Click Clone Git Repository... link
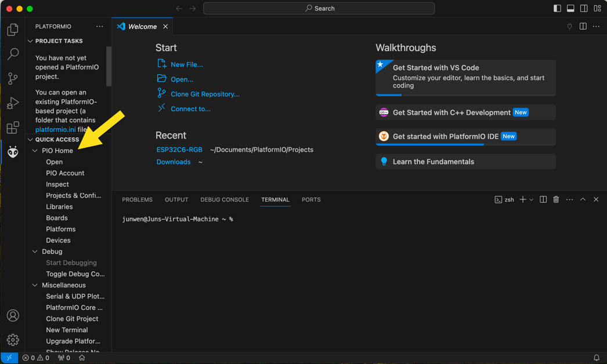Viewport: 607px width, 364px height. 205,94
